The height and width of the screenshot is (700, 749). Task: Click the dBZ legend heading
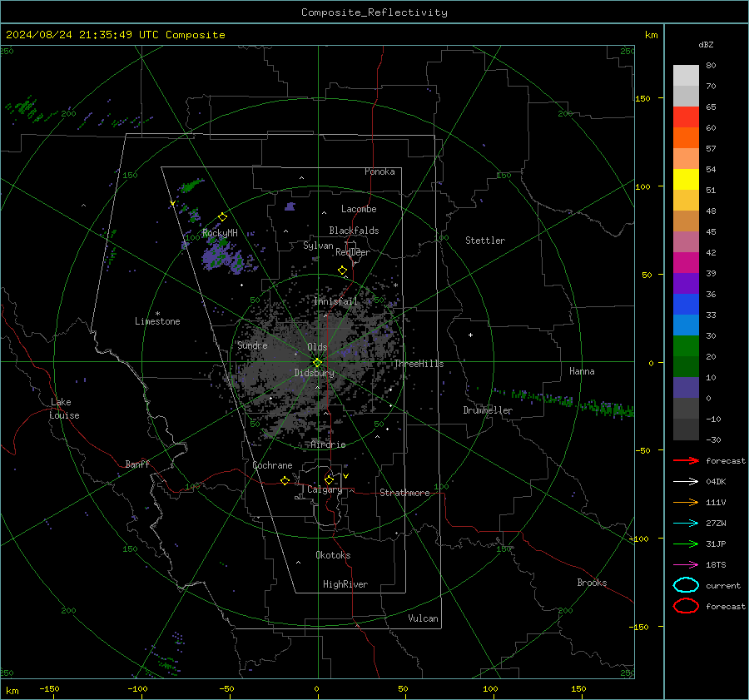click(706, 44)
